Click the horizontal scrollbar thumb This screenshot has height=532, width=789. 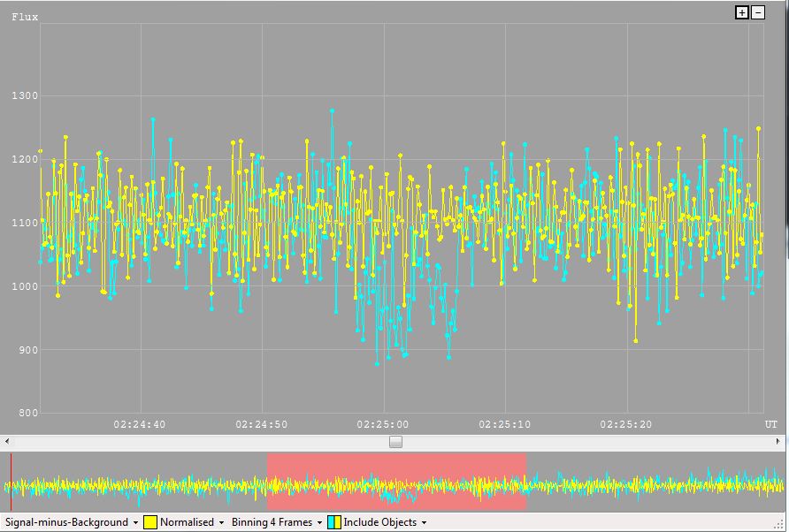pyautogui.click(x=395, y=442)
